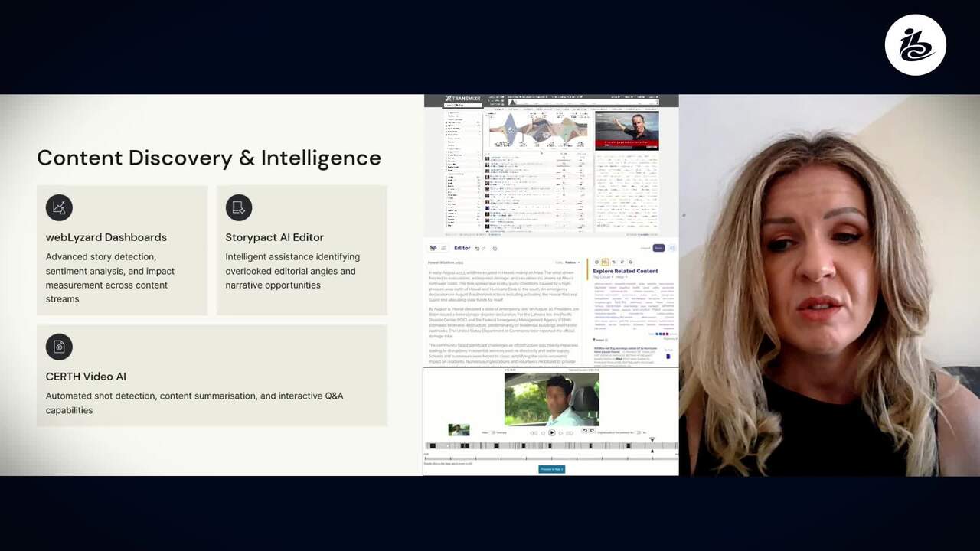Click the blue Proceed button under timeline
This screenshot has height=551, width=980.
pyautogui.click(x=552, y=469)
